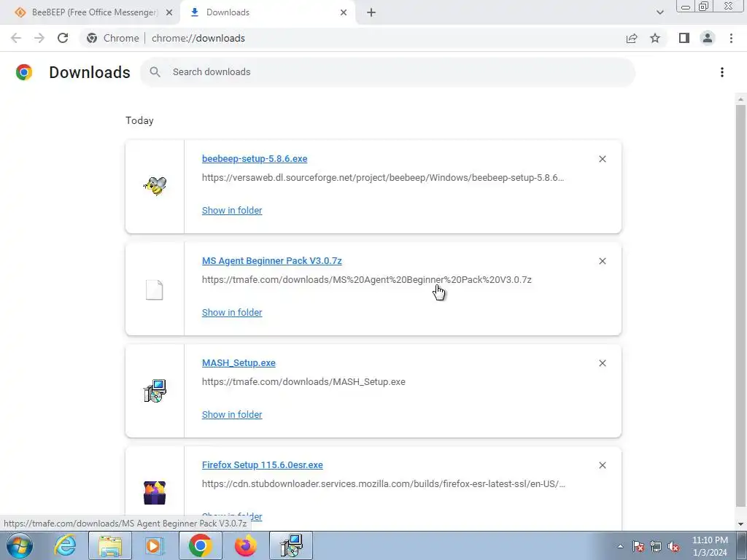Reload the Chrome downloads page
Image resolution: width=747 pixels, height=560 pixels.
tap(63, 38)
